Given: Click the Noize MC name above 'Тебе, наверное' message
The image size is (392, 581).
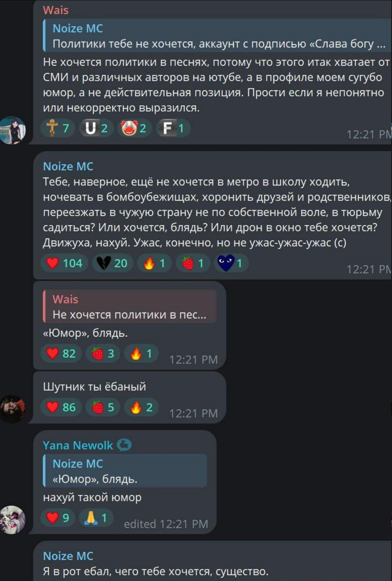Looking at the screenshot, I should point(68,166).
